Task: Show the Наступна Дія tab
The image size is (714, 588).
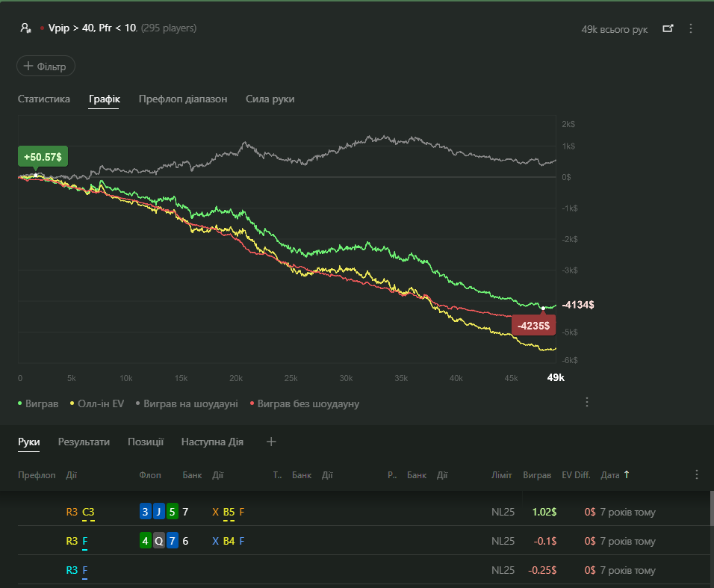Action: pyautogui.click(x=212, y=442)
